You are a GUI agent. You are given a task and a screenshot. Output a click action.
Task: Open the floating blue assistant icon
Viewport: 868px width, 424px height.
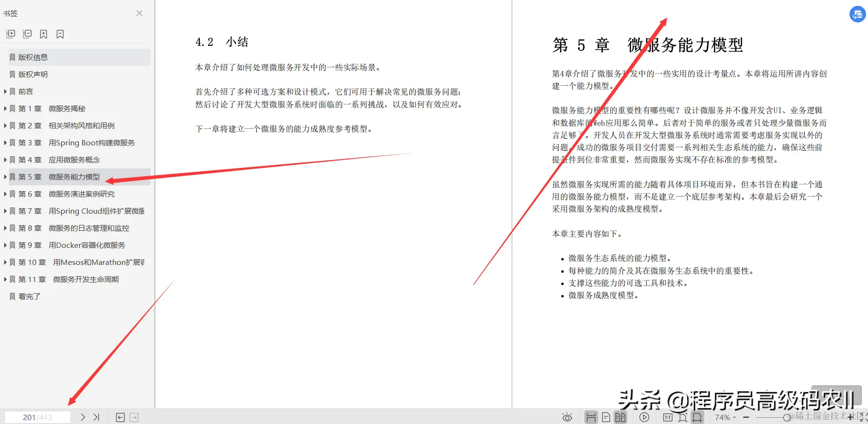pyautogui.click(x=857, y=14)
